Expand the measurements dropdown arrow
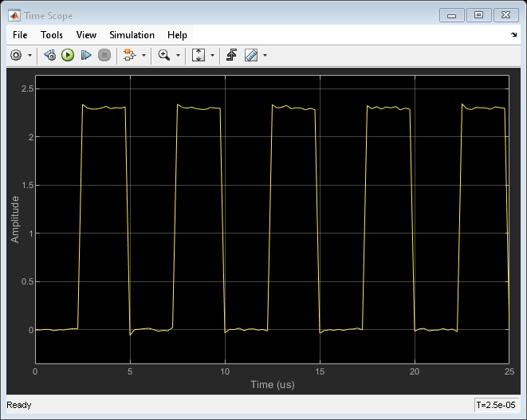 coord(265,56)
